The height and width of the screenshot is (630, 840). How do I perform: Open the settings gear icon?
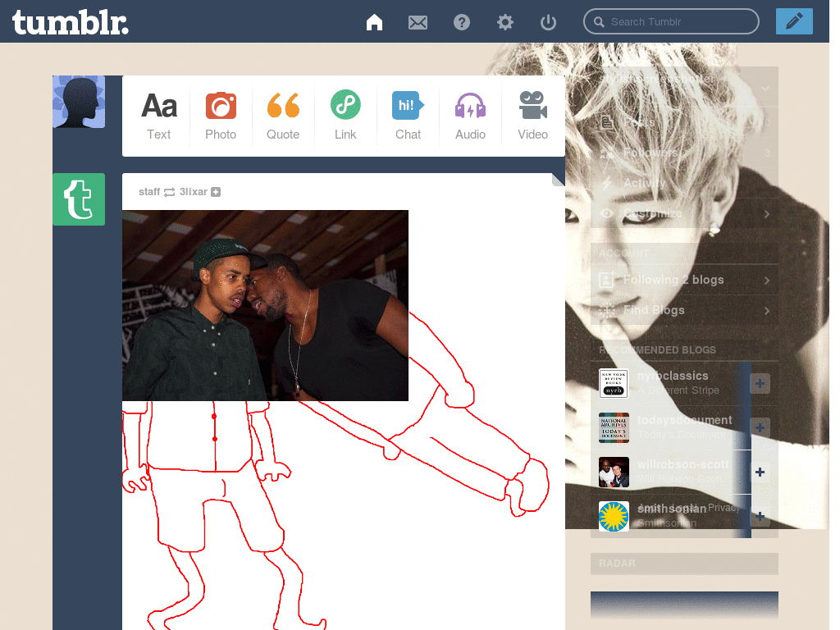504,22
